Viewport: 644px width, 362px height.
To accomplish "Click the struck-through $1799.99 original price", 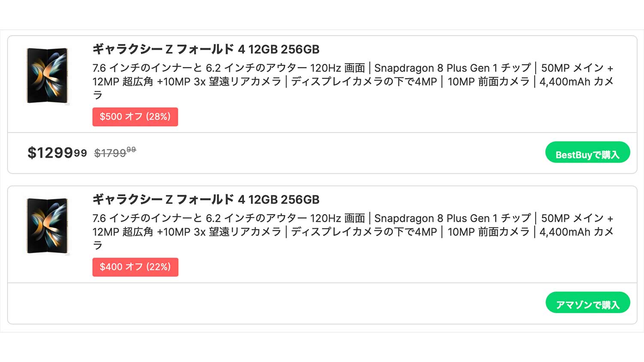I will (x=115, y=152).
